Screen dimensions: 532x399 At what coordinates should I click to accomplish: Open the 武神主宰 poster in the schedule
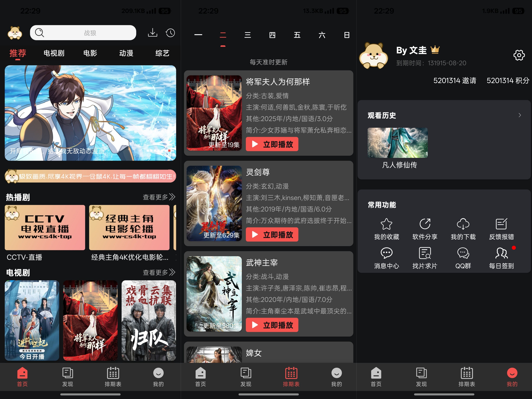click(214, 294)
